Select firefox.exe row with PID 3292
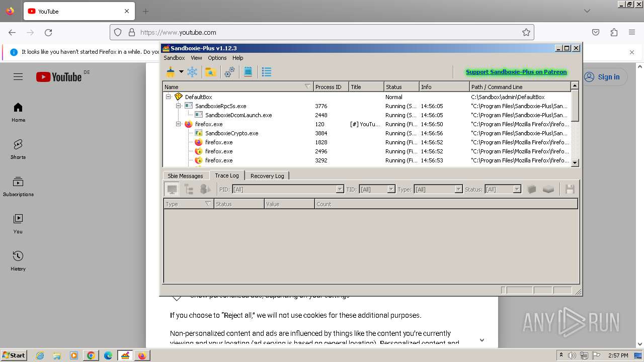Screen dimensions: 644x362 click(x=367, y=160)
